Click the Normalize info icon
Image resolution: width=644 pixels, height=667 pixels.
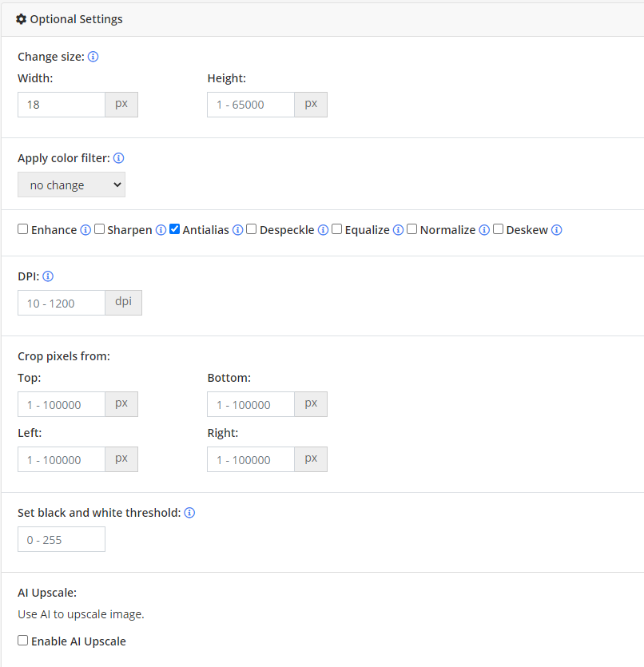coord(484,230)
